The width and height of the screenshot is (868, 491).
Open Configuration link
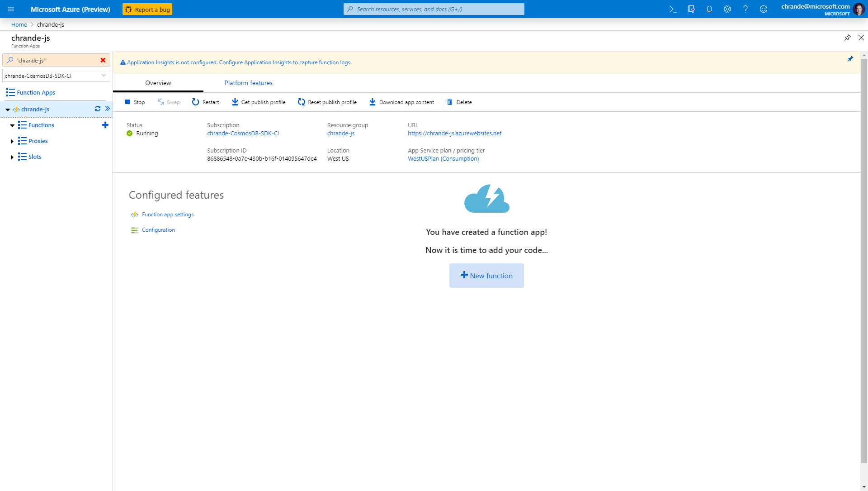pos(158,230)
